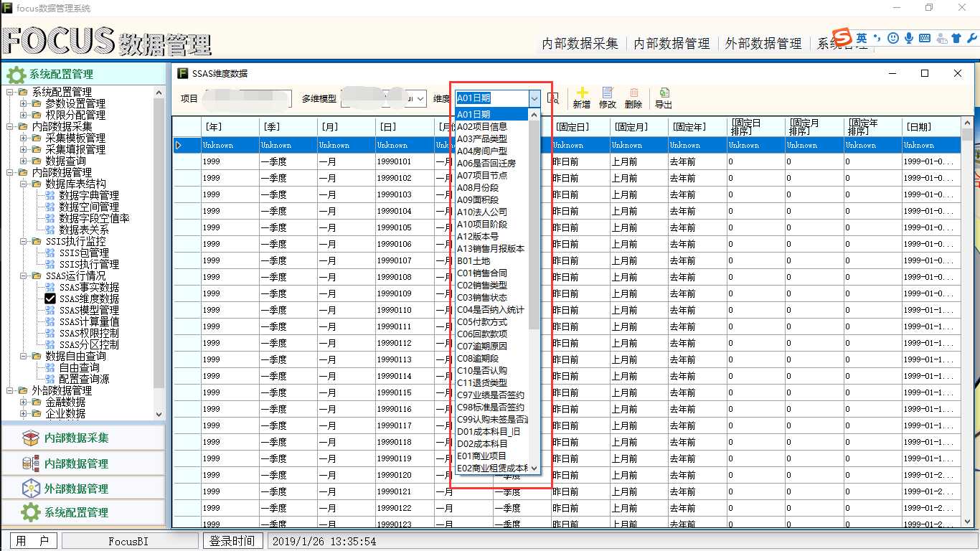This screenshot has width=980, height=551.
Task: Choose B01土地 from dimension list
Action: pyautogui.click(x=491, y=260)
